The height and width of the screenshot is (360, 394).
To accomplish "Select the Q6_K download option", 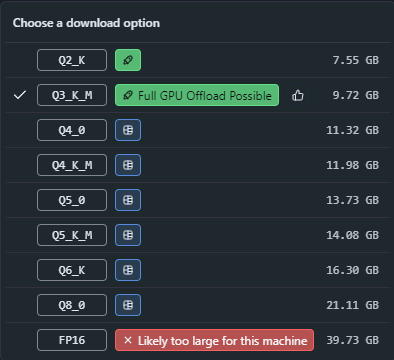I will (72, 270).
